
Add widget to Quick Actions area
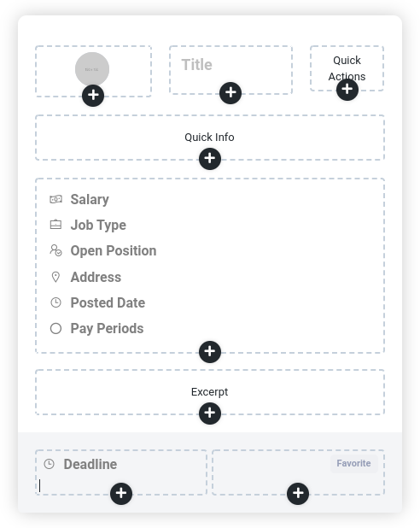347,89
